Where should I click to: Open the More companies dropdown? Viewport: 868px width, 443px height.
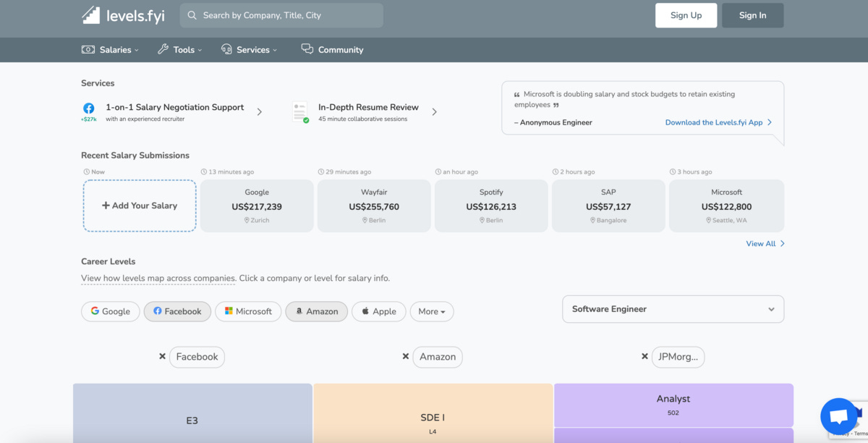coord(432,311)
